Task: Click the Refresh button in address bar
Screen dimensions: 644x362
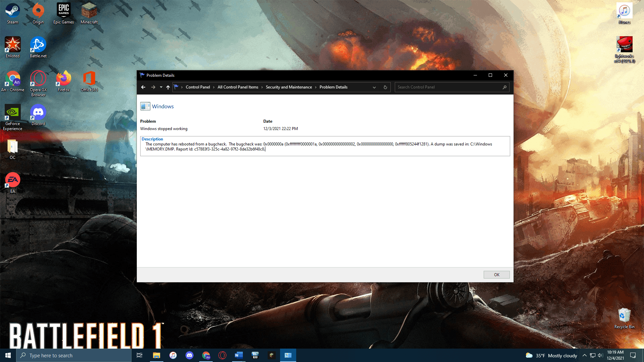Action: (x=385, y=87)
